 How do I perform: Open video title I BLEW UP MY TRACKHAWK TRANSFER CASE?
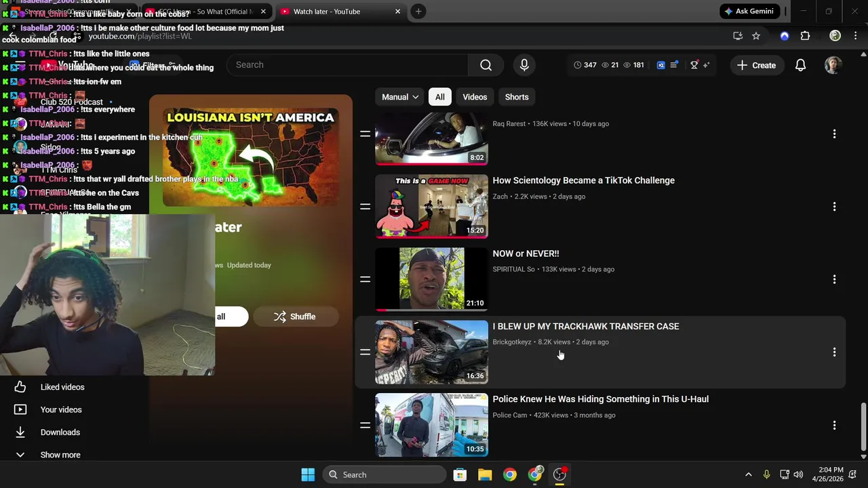pos(585,326)
